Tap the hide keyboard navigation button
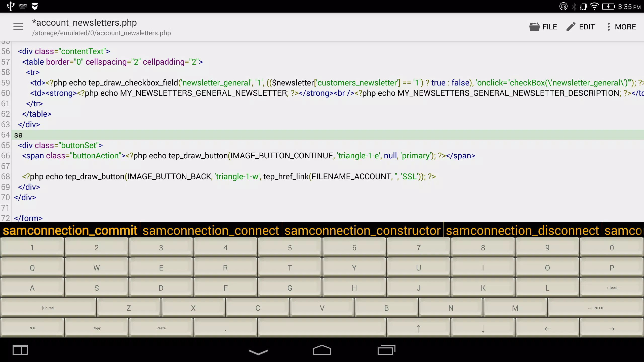 pyautogui.click(x=258, y=352)
